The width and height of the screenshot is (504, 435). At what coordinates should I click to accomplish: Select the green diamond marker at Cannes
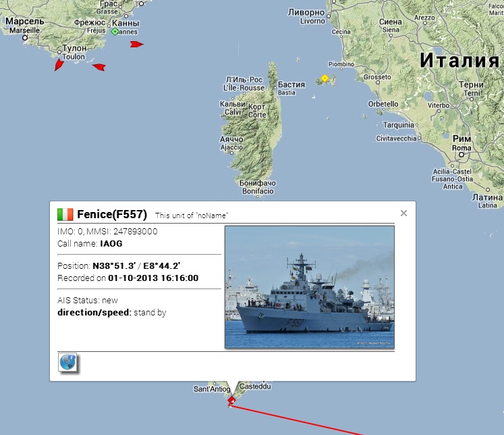point(115,32)
